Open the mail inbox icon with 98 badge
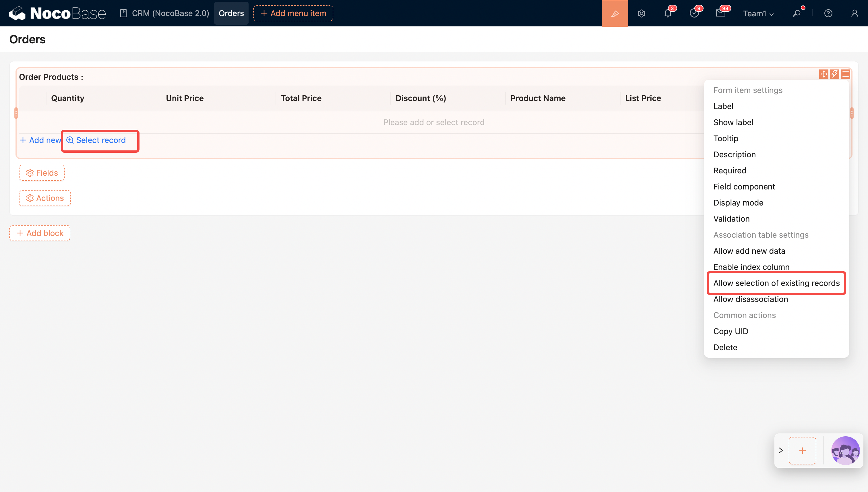The width and height of the screenshot is (868, 492). (720, 13)
